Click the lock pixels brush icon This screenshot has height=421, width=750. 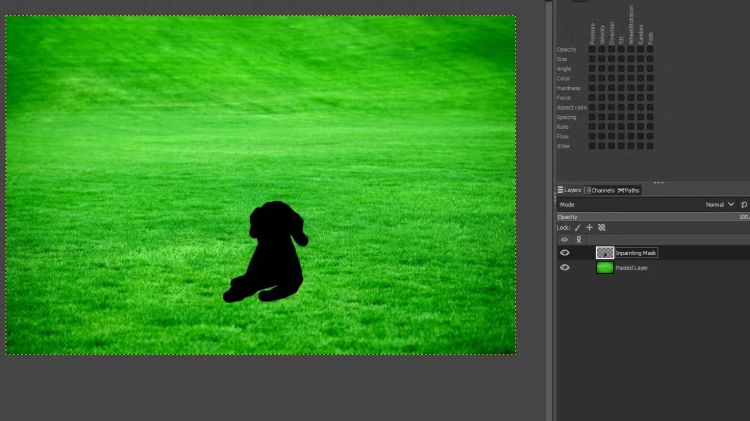(577, 228)
